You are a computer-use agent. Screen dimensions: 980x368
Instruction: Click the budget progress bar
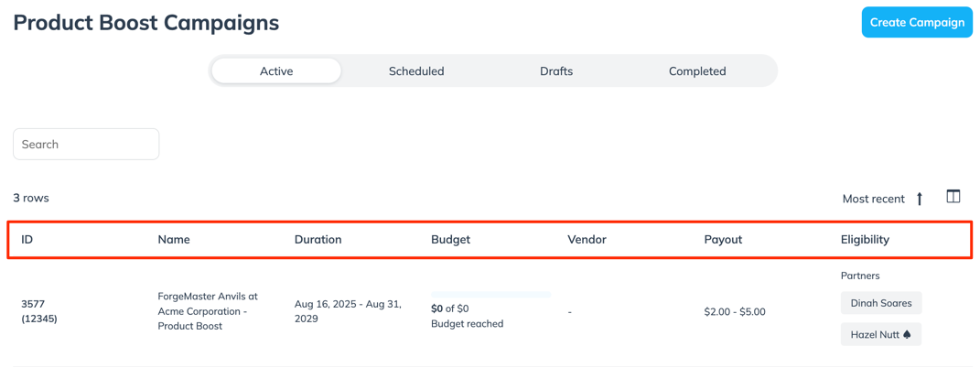[x=490, y=295]
